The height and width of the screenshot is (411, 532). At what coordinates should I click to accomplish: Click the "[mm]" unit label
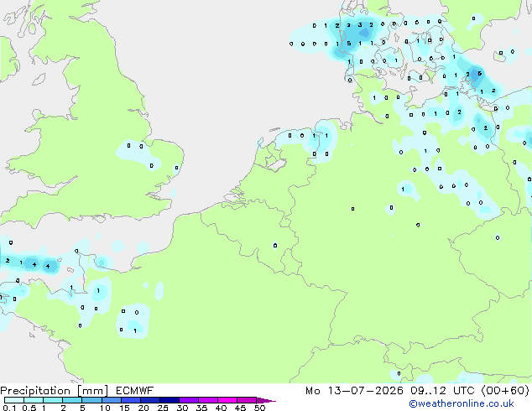[x=93, y=391]
